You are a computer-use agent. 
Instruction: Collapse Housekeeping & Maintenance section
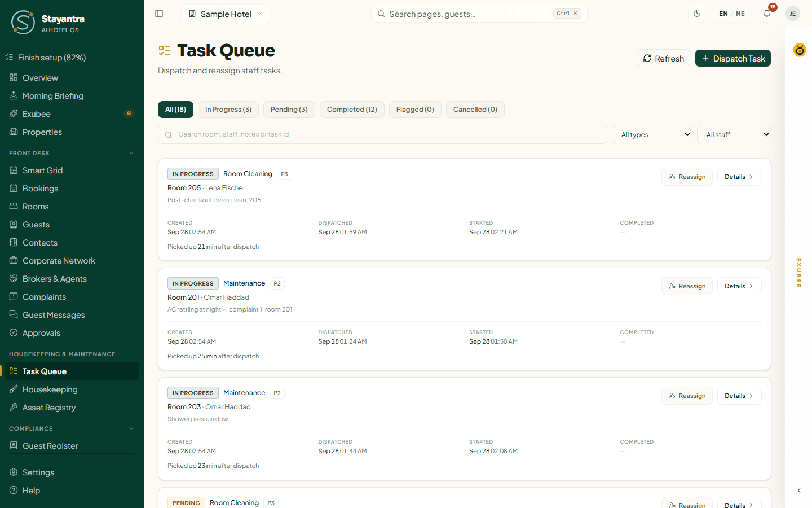click(72, 354)
